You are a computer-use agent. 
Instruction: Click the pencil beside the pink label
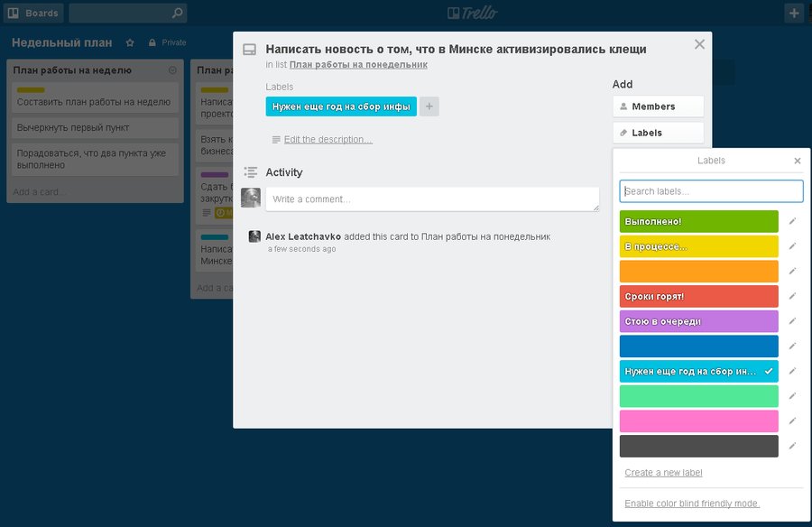click(x=792, y=421)
